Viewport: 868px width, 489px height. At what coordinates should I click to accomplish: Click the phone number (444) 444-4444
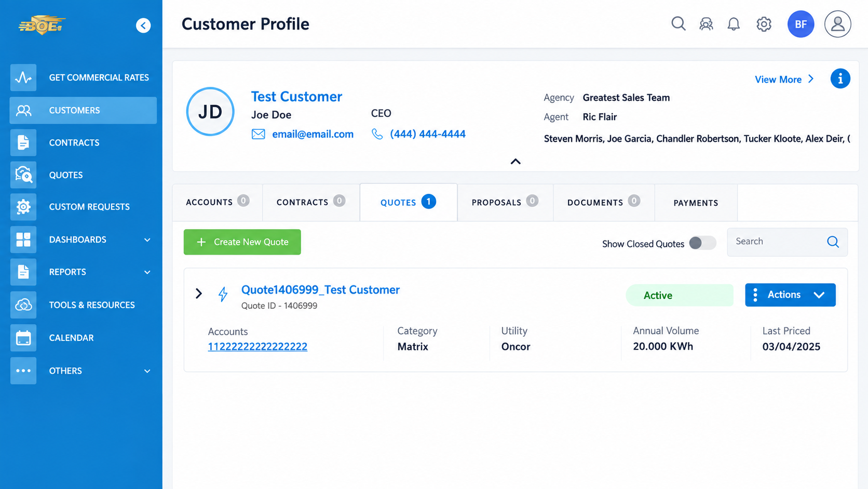click(428, 134)
